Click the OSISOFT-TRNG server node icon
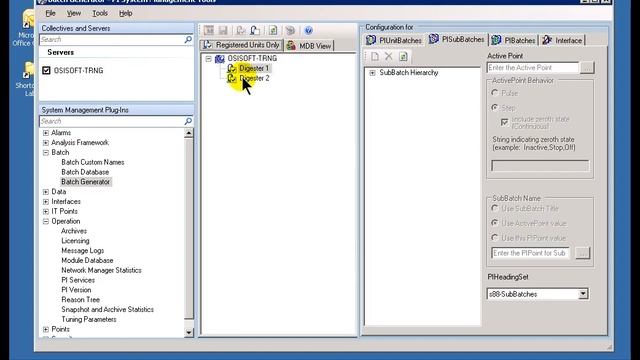The height and width of the screenshot is (360, 640). pos(220,59)
